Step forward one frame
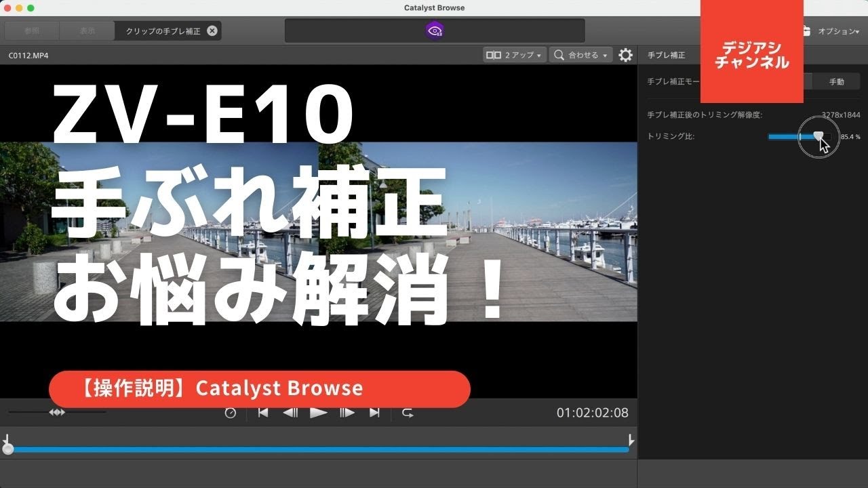This screenshot has height=488, width=868. coord(347,412)
